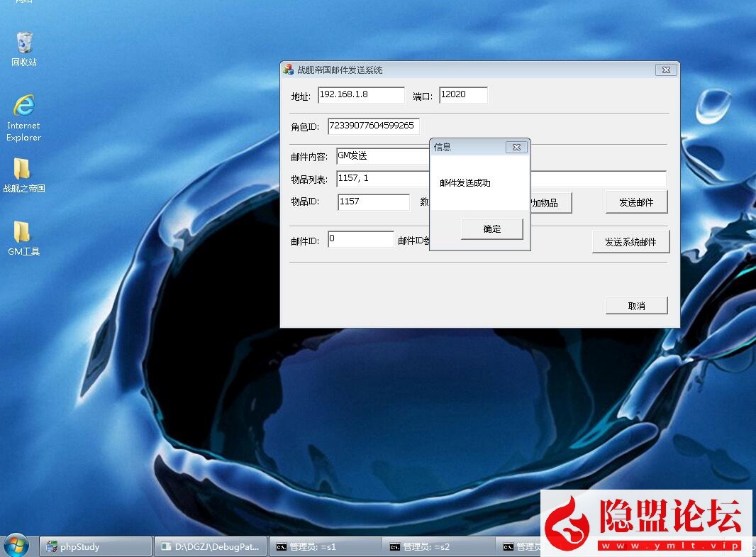
Task: Launch Internet Explorer from the desktop
Action: coord(23,118)
